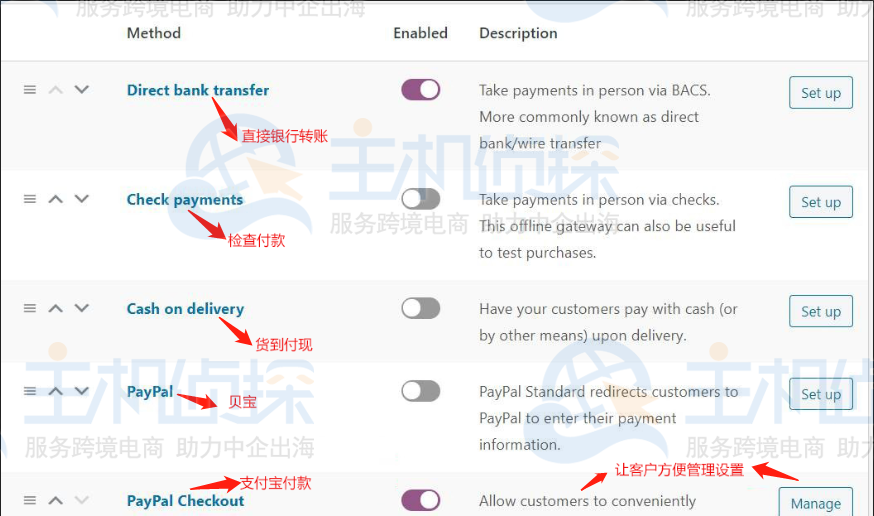Grab the drag handle for Direct bank transfer
Screen dimensions: 874x516
coord(30,90)
